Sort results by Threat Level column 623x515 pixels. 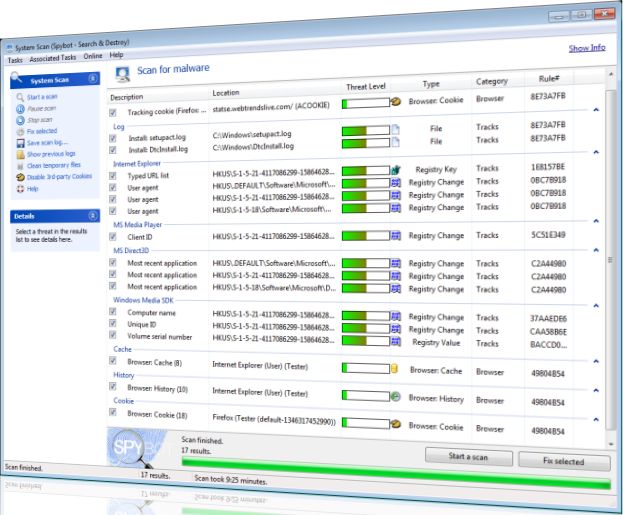click(x=366, y=87)
